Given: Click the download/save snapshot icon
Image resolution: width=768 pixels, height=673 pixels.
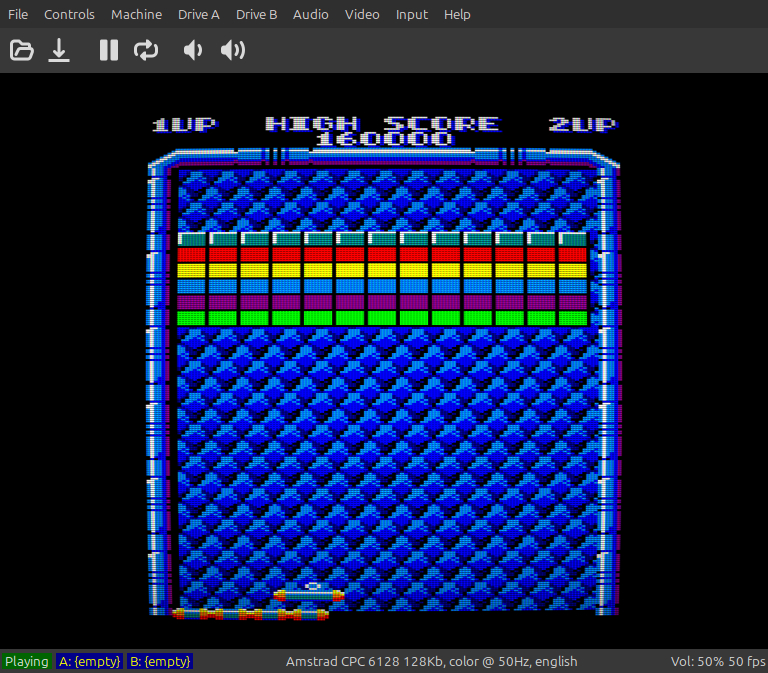Looking at the screenshot, I should (x=60, y=50).
